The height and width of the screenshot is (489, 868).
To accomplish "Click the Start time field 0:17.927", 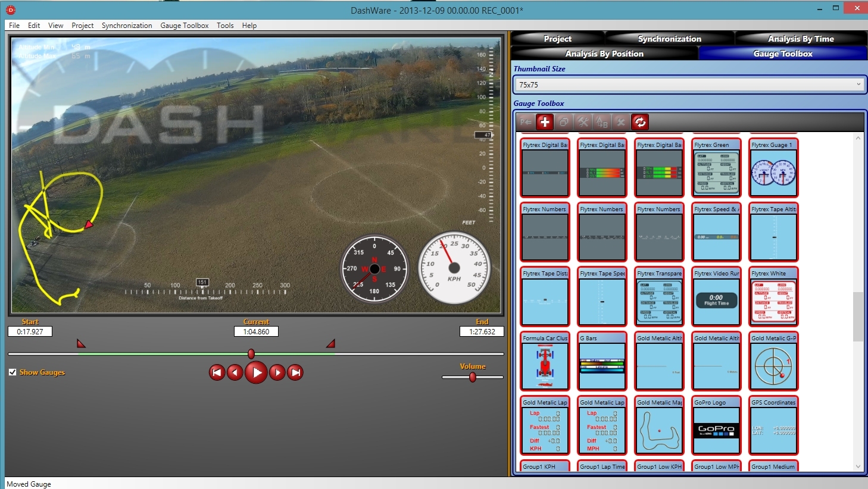I will 30,332.
